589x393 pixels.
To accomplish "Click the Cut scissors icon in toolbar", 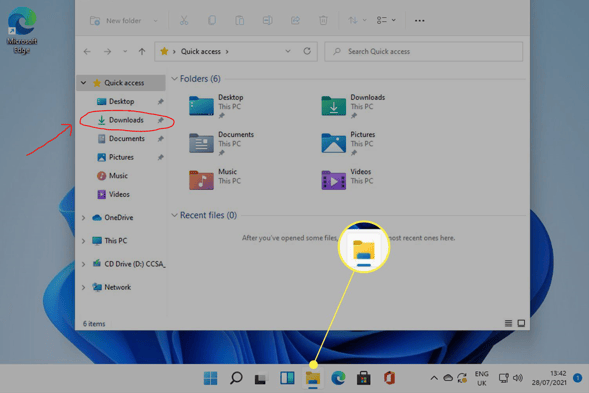I will point(184,20).
